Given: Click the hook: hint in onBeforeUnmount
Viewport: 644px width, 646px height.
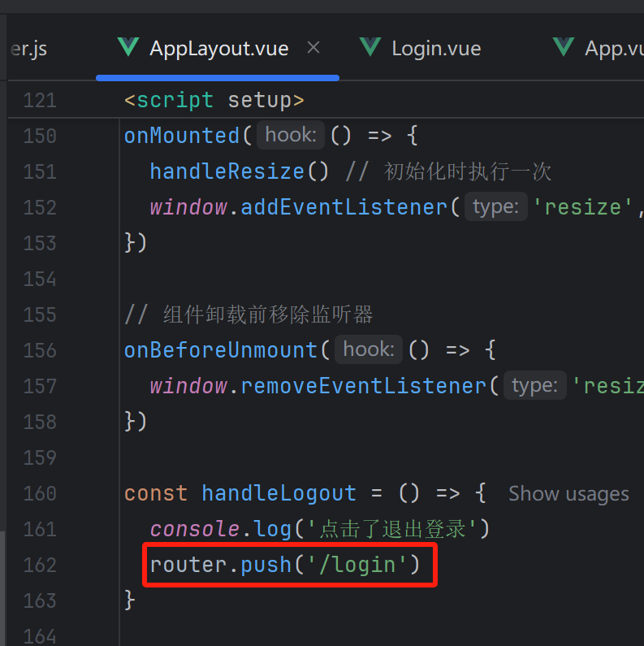Looking at the screenshot, I should point(369,349).
